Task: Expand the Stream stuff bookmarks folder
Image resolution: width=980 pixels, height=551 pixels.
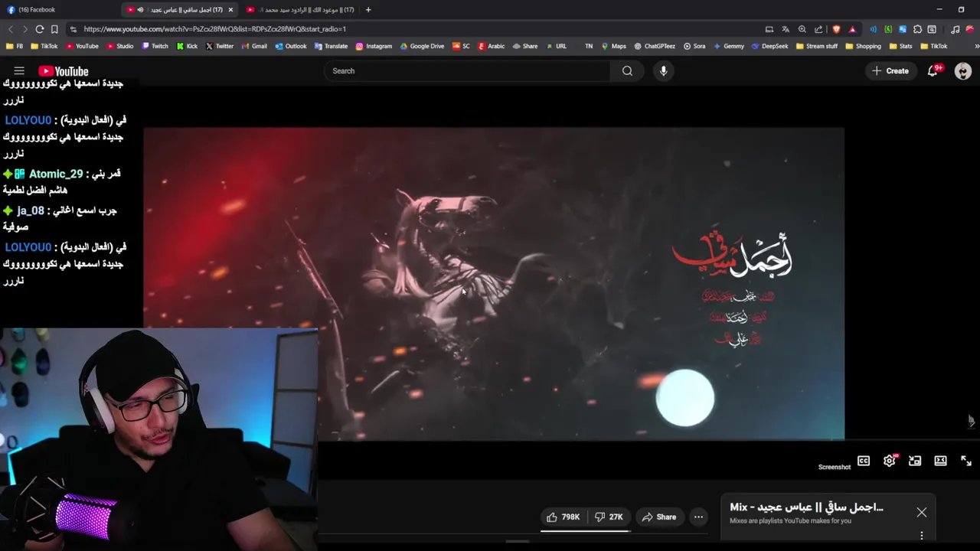Action: pos(817,46)
